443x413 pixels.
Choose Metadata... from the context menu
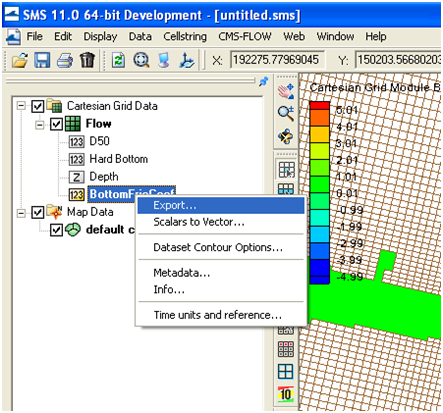(221, 273)
